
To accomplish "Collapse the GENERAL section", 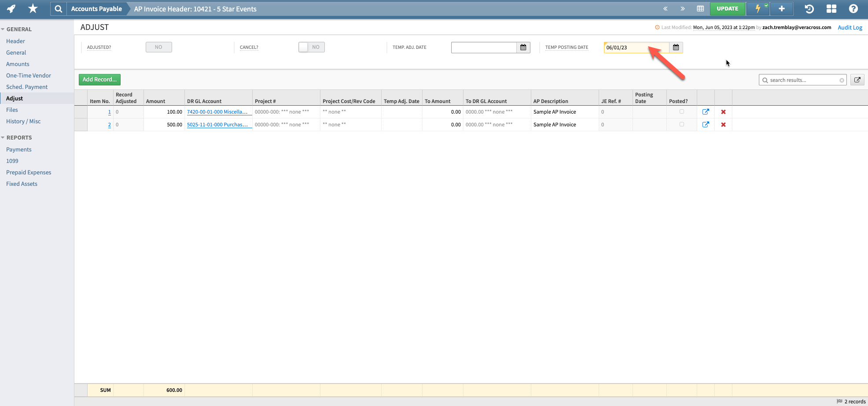I will point(4,29).
